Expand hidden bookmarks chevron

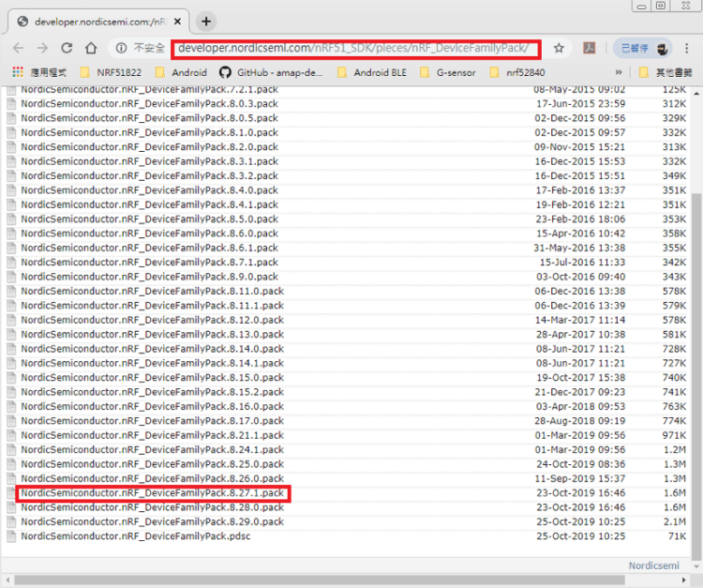point(619,72)
